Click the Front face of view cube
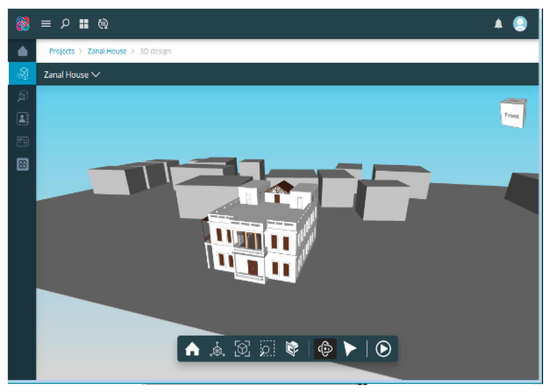Viewport: 552px width, 392px height. point(512,115)
